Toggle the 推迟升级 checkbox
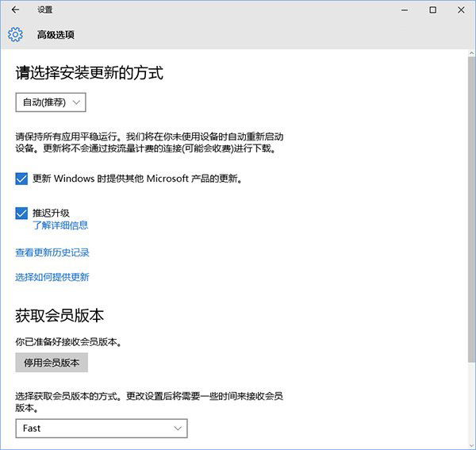This screenshot has height=450, width=476. [x=22, y=213]
